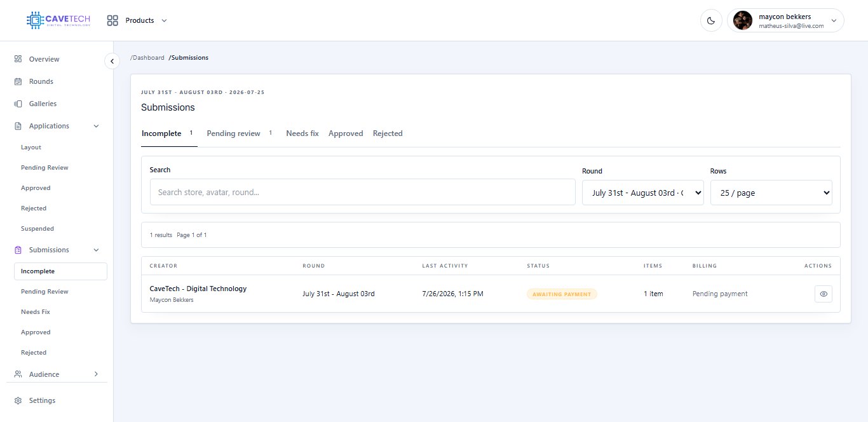Open Settings gear icon in sidebar
Screen dimensions: 868x422
[x=18, y=400]
